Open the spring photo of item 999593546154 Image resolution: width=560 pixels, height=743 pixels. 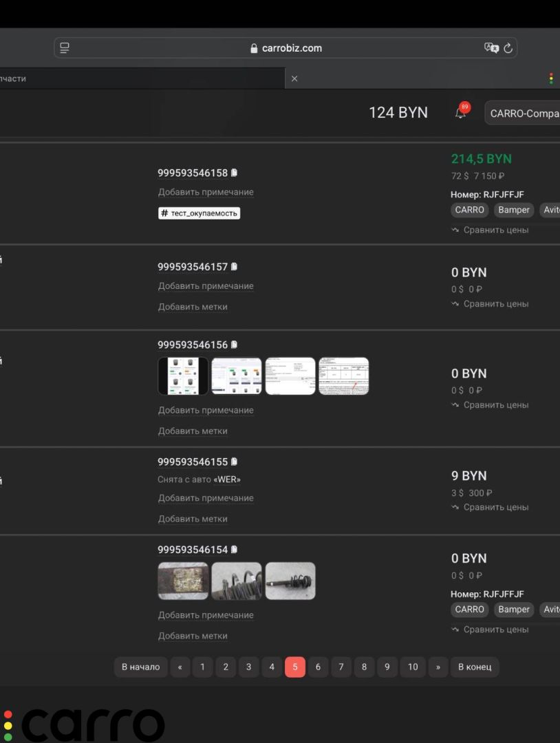[237, 581]
